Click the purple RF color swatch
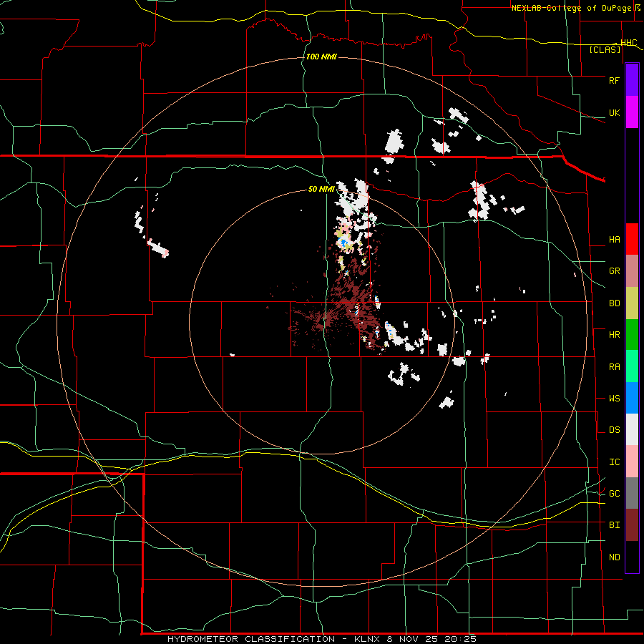The image size is (644, 644). (x=632, y=80)
